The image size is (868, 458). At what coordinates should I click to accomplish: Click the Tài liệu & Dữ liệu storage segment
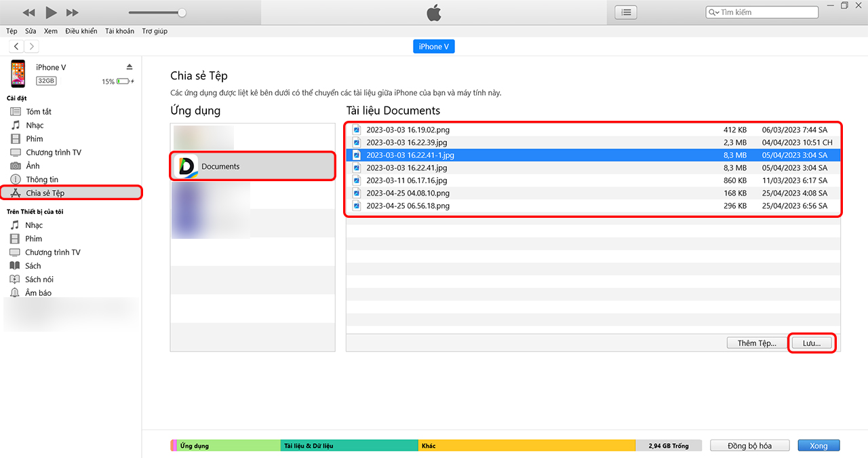tap(349, 446)
